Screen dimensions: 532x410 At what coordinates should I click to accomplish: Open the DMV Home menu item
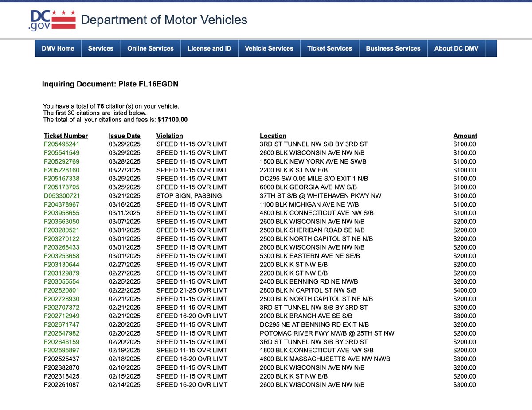click(58, 48)
